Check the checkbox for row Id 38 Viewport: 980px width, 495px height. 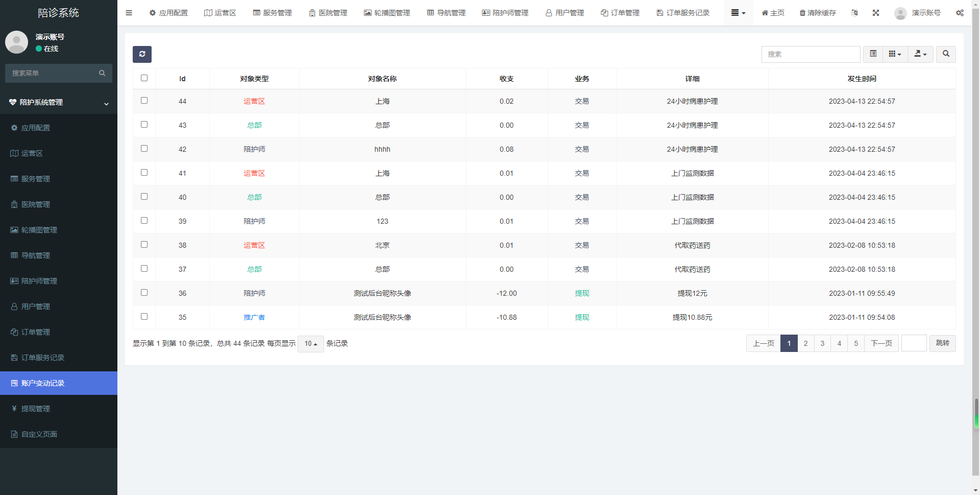click(144, 245)
